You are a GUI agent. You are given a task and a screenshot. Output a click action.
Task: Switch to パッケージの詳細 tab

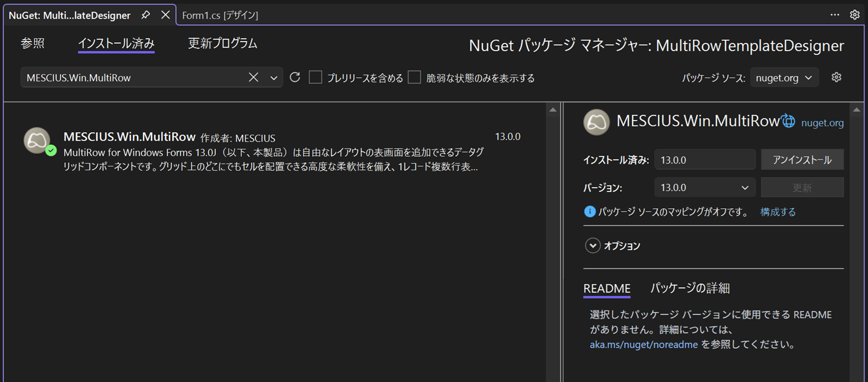[690, 288]
